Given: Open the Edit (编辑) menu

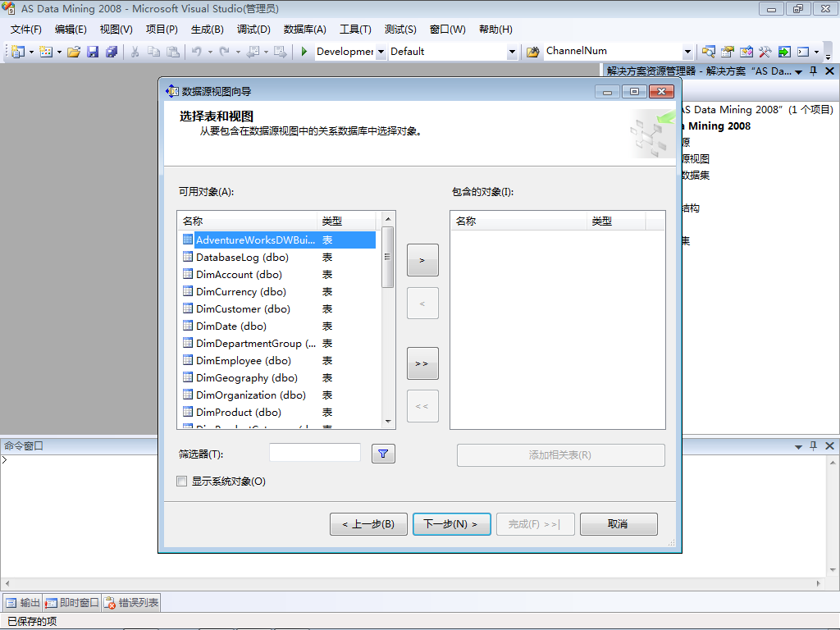Looking at the screenshot, I should point(71,30).
